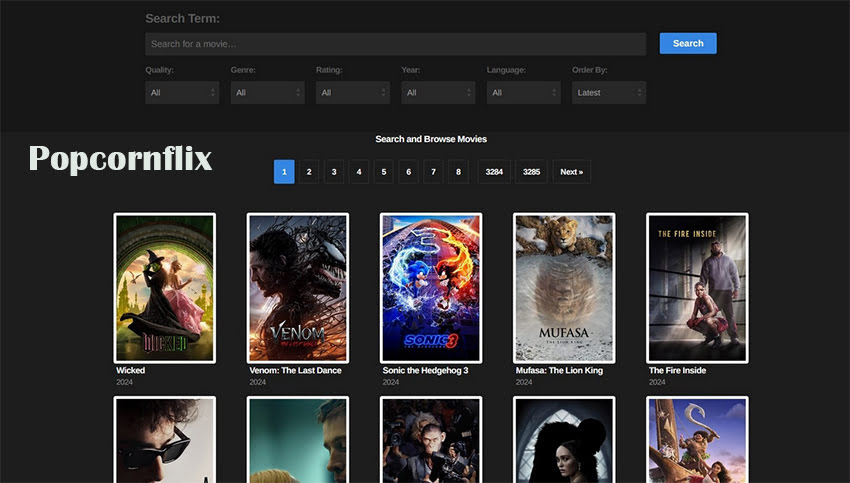
Task: Open the Wicked movie poster
Action: (x=165, y=288)
